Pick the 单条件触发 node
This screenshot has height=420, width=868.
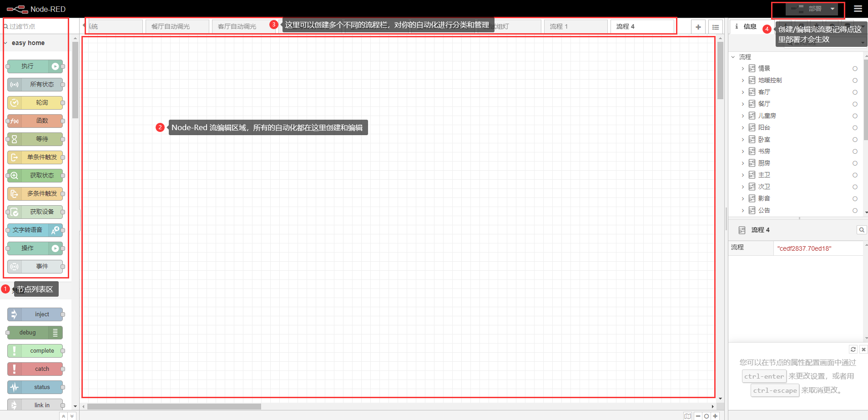35,157
